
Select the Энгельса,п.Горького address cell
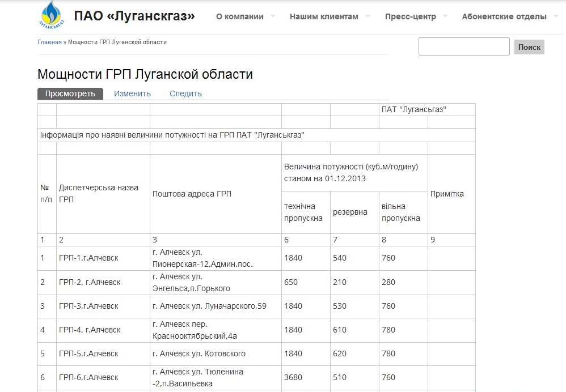pos(216,282)
